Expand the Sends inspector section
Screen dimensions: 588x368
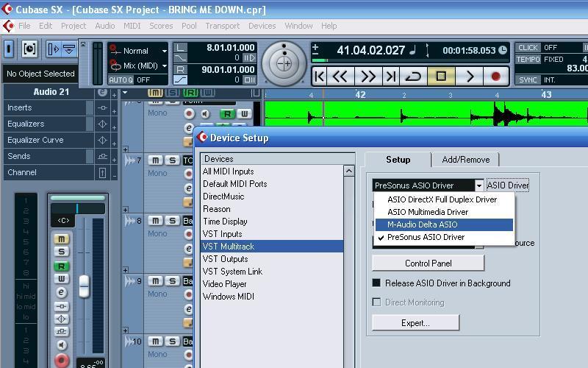[x=114, y=160]
